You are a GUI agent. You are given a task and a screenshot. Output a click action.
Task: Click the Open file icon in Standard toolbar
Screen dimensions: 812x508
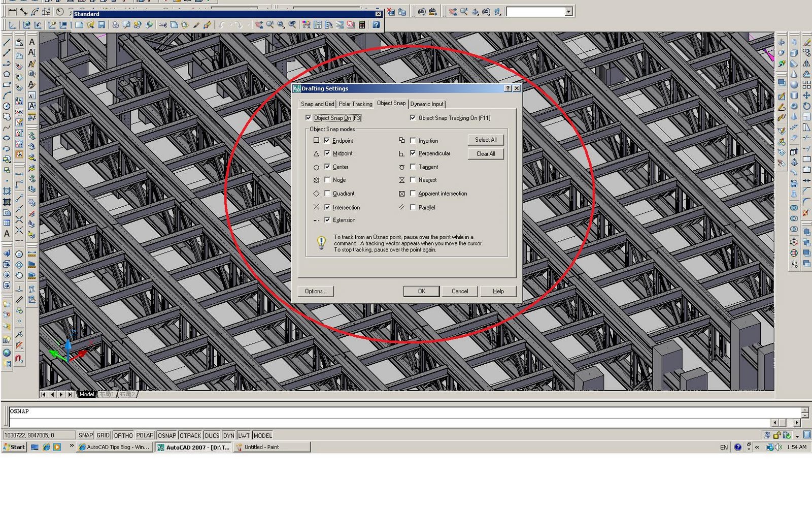[90, 25]
